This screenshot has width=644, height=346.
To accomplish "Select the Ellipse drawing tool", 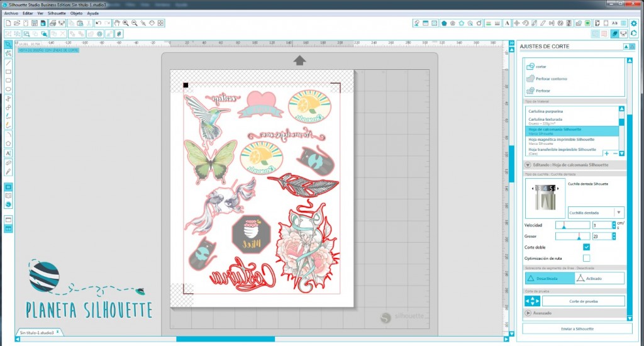I will 8,89.
